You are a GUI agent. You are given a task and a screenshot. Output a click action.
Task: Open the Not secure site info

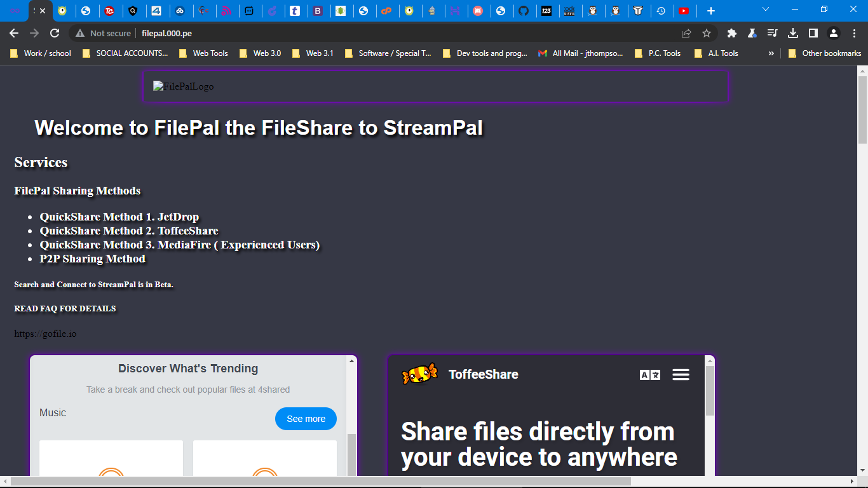click(103, 33)
